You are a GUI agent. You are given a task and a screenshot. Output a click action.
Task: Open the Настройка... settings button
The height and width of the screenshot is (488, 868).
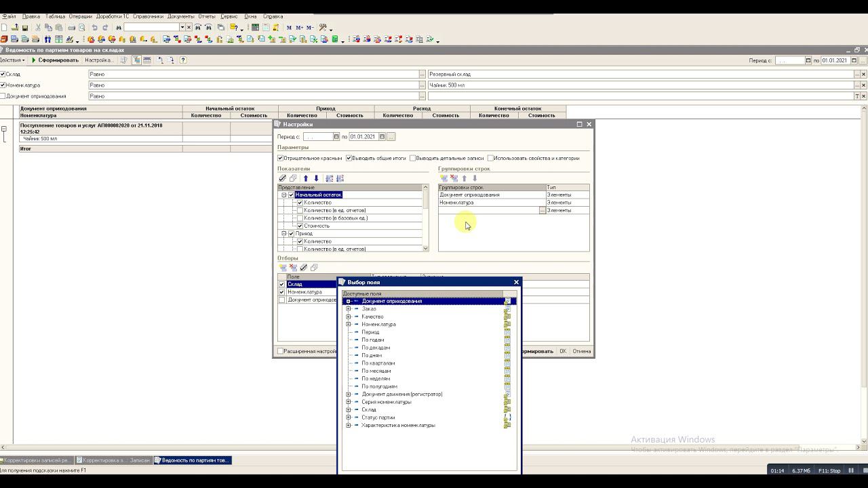tap(99, 60)
